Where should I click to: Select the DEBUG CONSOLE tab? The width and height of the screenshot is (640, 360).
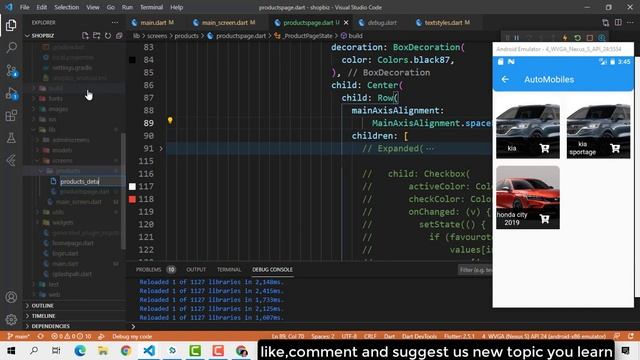[272, 270]
